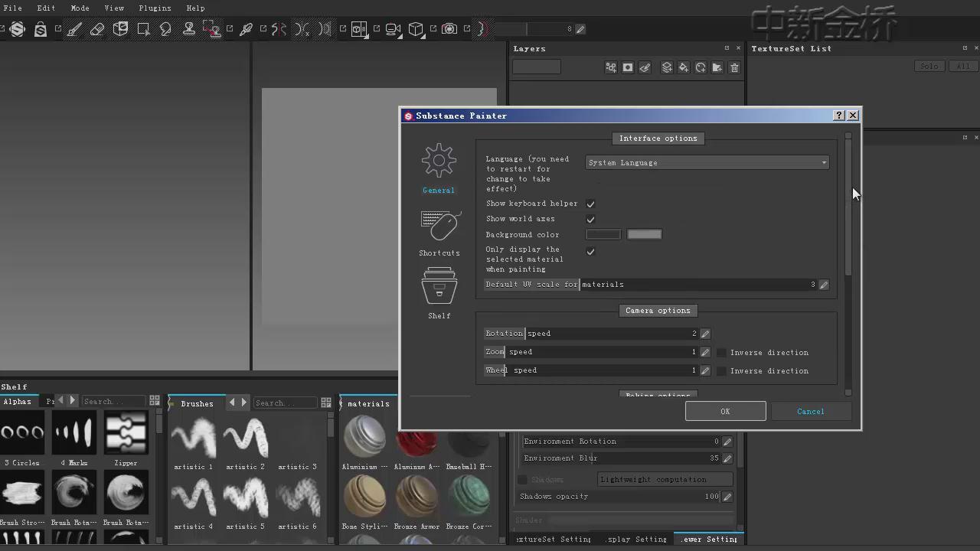Click the 3D/2D viewport layout icon
The height and width of the screenshot is (551, 980).
coord(358,29)
